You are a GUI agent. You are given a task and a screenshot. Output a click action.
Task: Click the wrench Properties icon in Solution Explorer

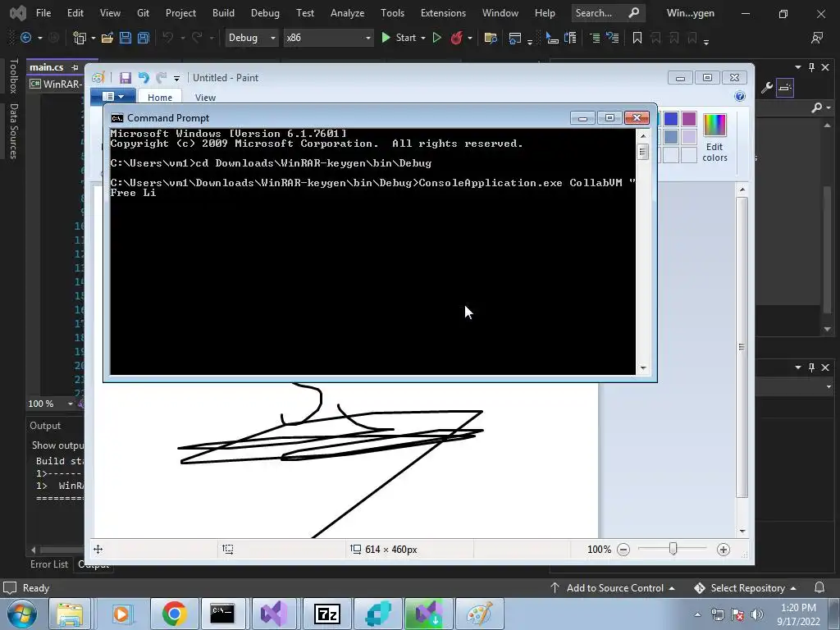[x=767, y=87]
